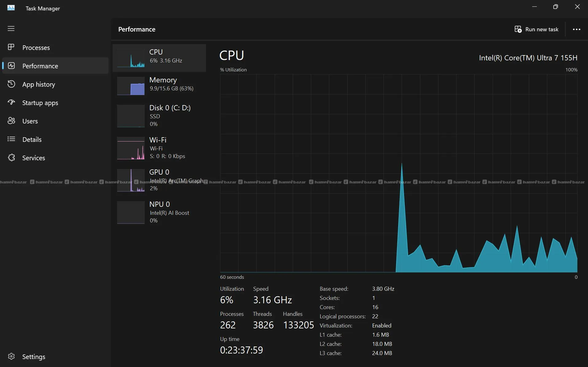Click the 60 seconds axis label
The width and height of the screenshot is (588, 367).
coord(232,277)
